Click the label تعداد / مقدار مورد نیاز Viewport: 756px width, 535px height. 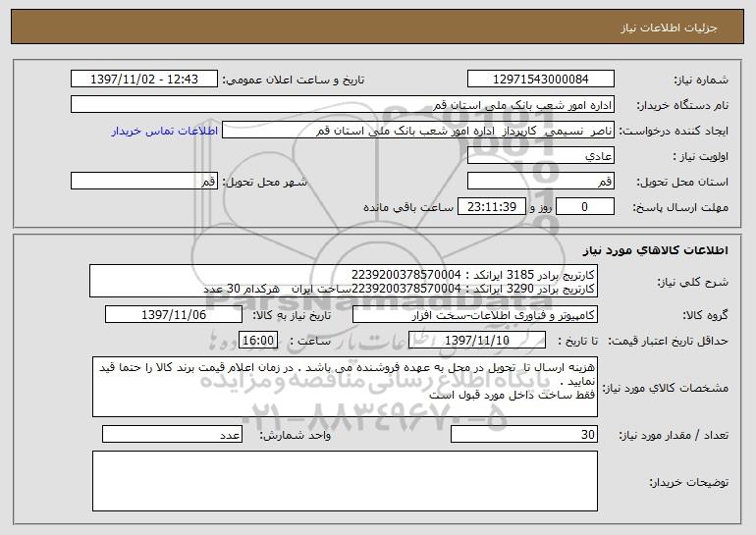674,435
